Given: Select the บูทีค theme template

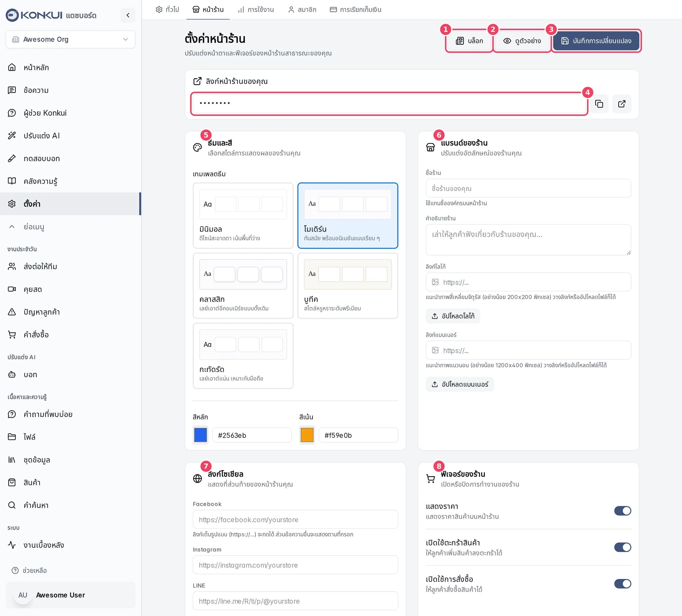Looking at the screenshot, I should tap(348, 286).
